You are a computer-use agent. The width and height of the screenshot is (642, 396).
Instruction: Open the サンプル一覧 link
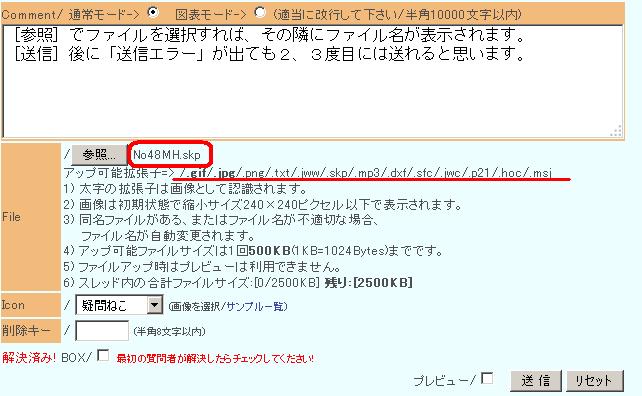tap(255, 306)
